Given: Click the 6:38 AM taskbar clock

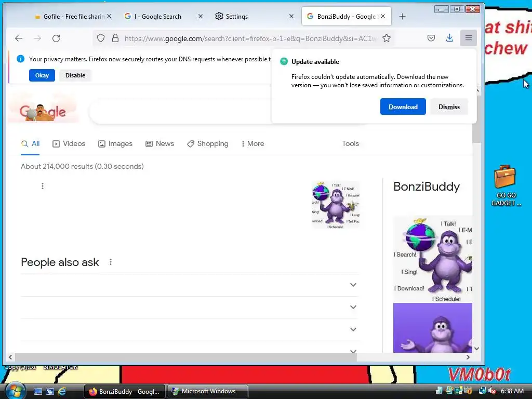Looking at the screenshot, I should coord(512,391).
